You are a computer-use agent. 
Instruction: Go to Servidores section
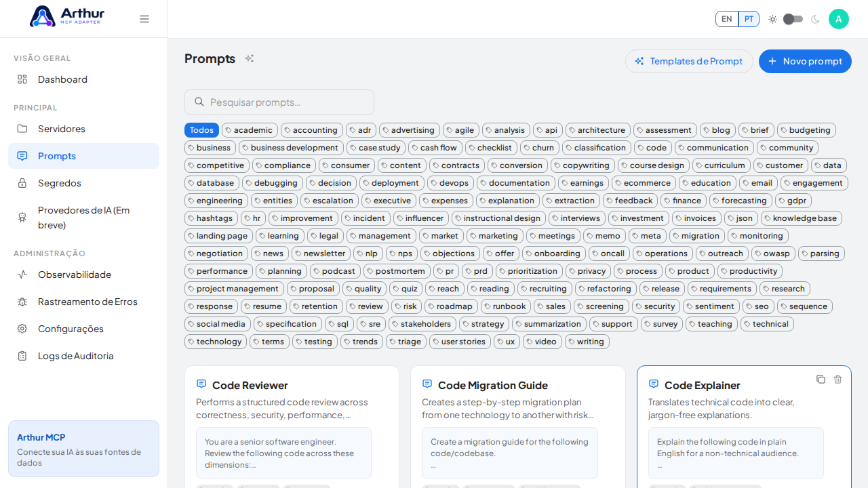pos(83,129)
